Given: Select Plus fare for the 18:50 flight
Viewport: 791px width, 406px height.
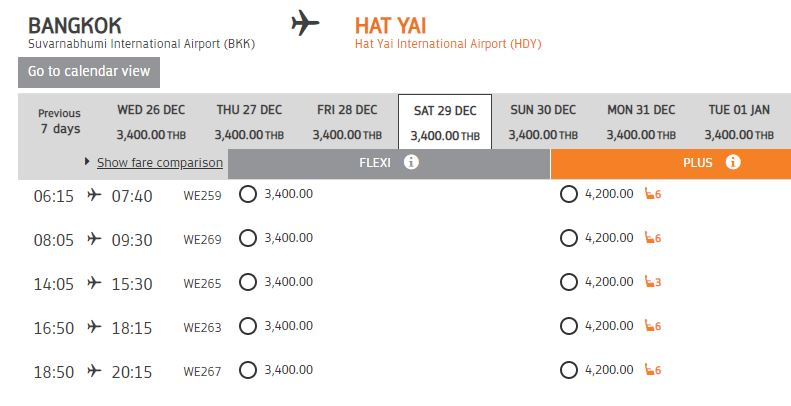Looking at the screenshot, I should [569, 370].
